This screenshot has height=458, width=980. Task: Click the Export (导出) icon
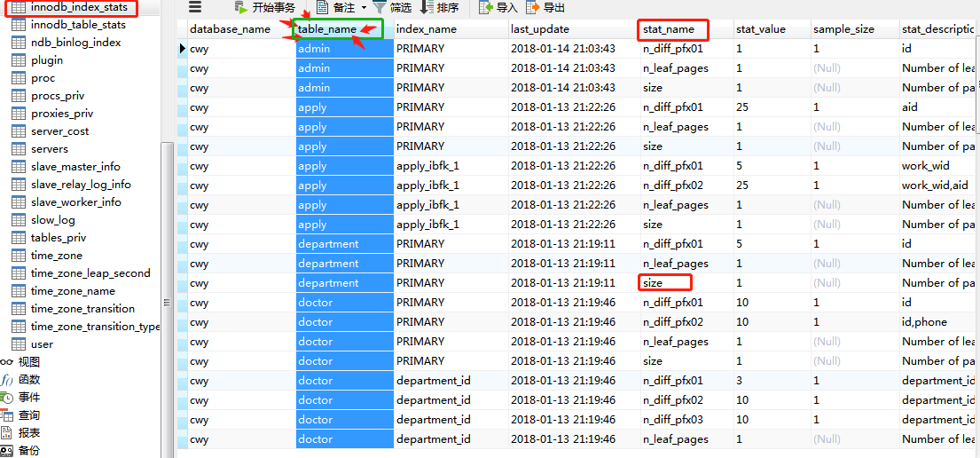[533, 7]
